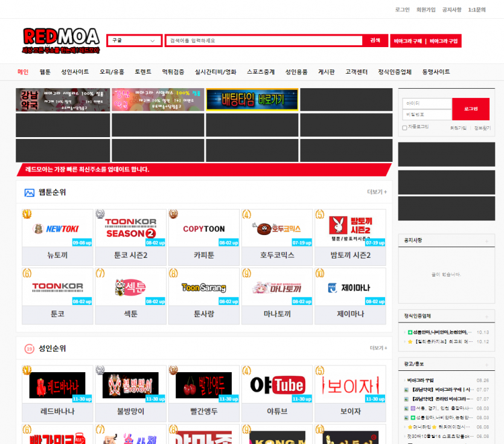Enable the 자동로그인 checkbox
504x444 pixels.
[x=404, y=127]
